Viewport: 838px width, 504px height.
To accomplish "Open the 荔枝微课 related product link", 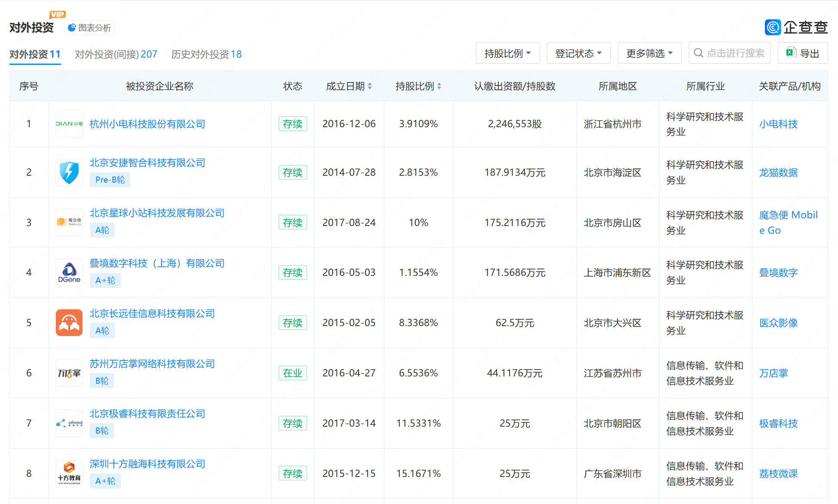I will pos(778,473).
